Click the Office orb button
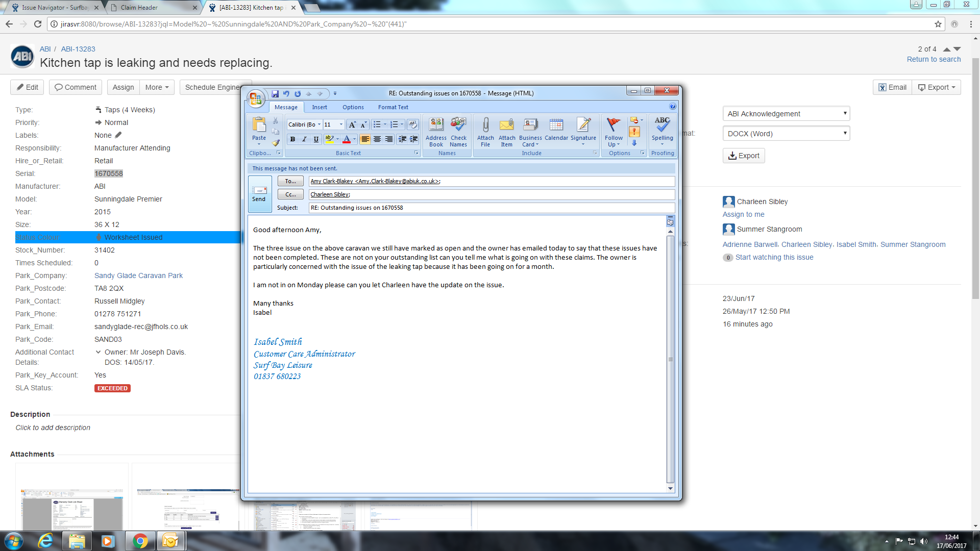Viewport: 980px width, 551px height. pyautogui.click(x=256, y=98)
